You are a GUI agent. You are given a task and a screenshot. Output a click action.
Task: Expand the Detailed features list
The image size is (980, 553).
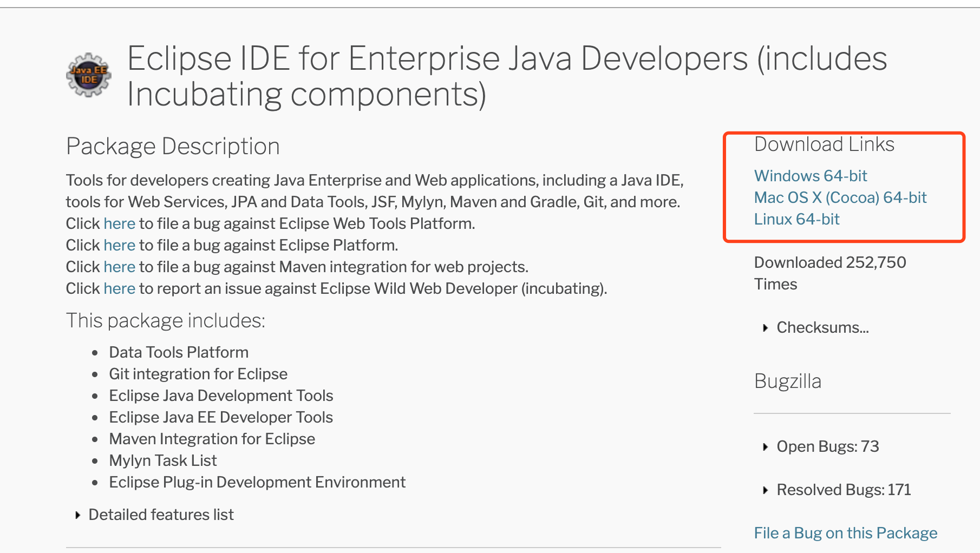(155, 515)
